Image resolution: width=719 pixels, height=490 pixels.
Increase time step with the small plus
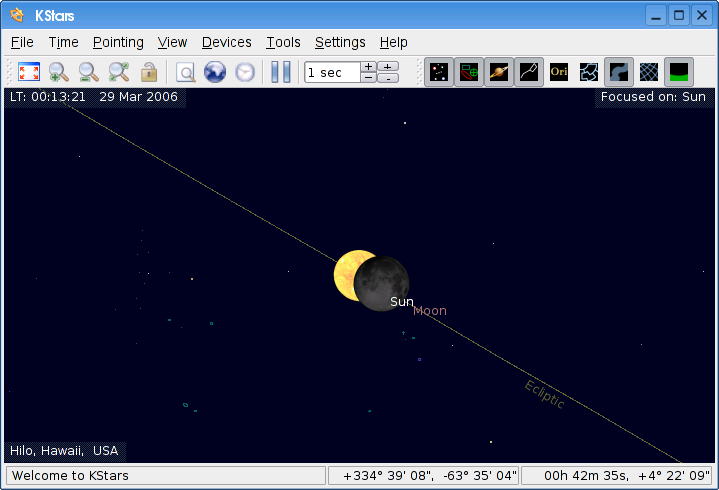pos(368,67)
